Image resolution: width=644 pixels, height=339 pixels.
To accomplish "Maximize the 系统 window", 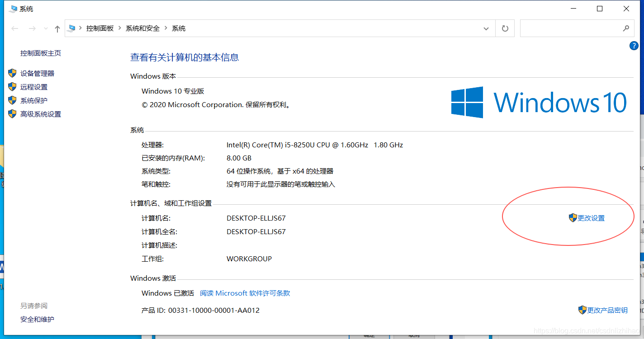I will coord(600,9).
